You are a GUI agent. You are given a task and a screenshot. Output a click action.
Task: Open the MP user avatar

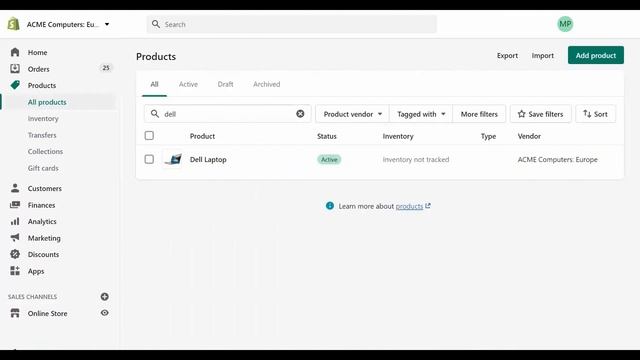coord(565,24)
